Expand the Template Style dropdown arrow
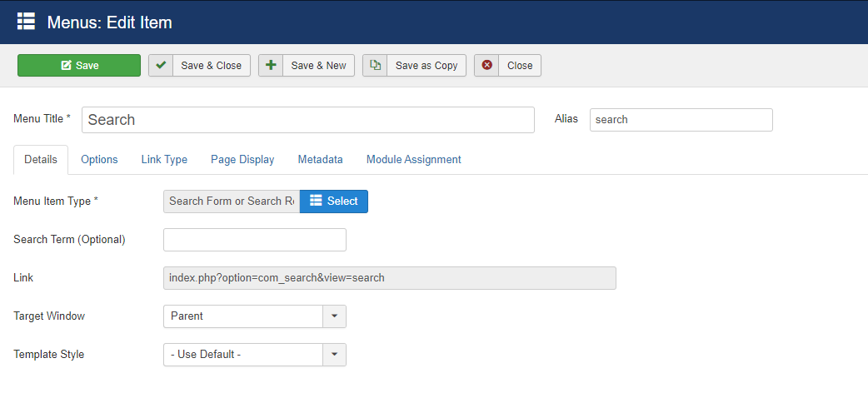This screenshot has width=868, height=398. [x=334, y=355]
